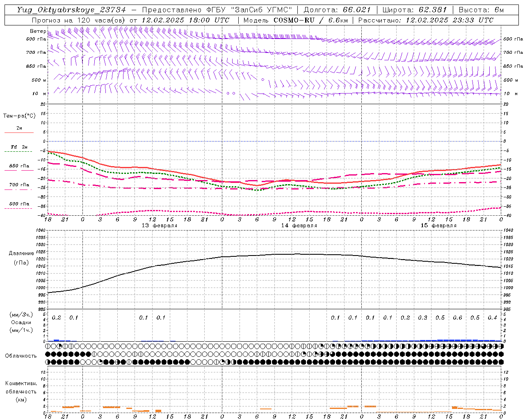Click the station name Yug_Oktyabrskoye_23734
The image size is (525, 420).
pos(71,10)
